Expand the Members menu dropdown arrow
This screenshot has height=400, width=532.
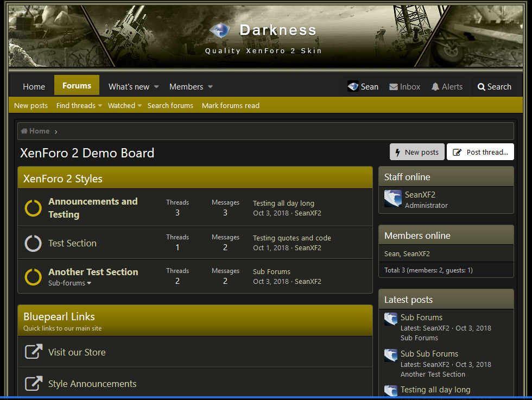(210, 87)
